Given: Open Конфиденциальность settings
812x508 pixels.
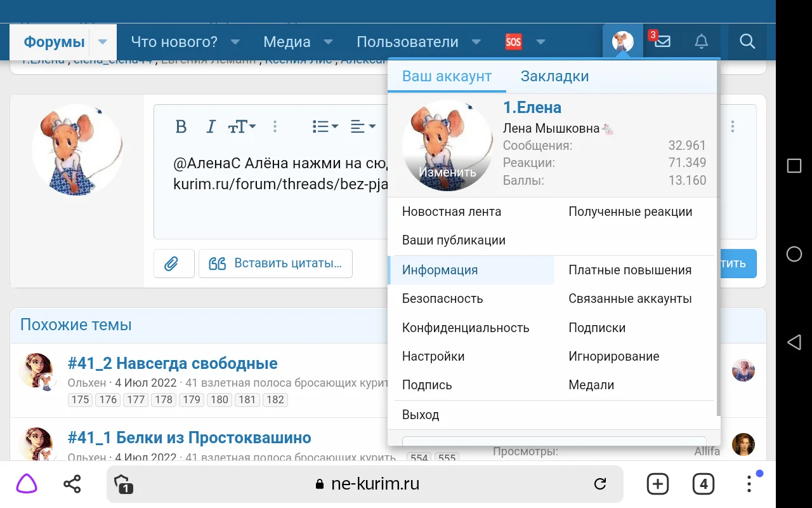Looking at the screenshot, I should [465, 327].
